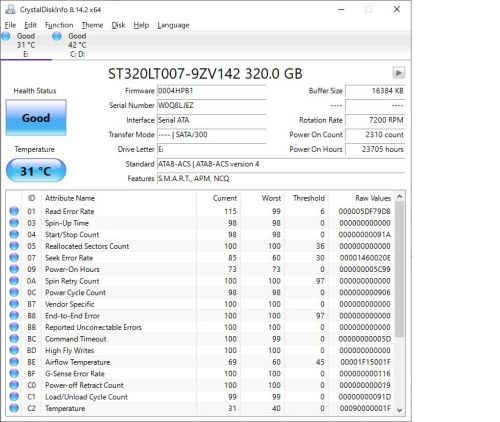Click scroll down arrow of attribute list
The width and height of the screenshot is (500, 422).
399,410
